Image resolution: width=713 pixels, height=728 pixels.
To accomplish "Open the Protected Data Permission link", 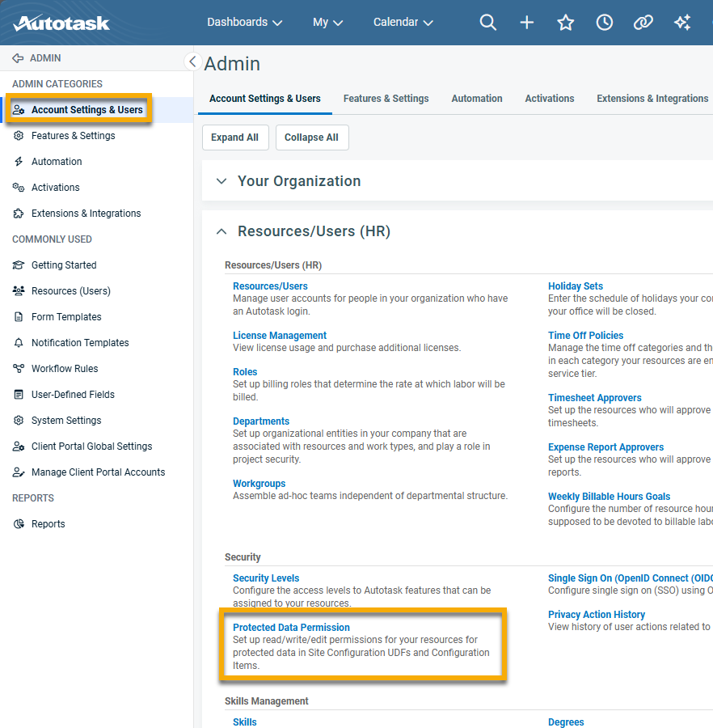I will click(291, 626).
